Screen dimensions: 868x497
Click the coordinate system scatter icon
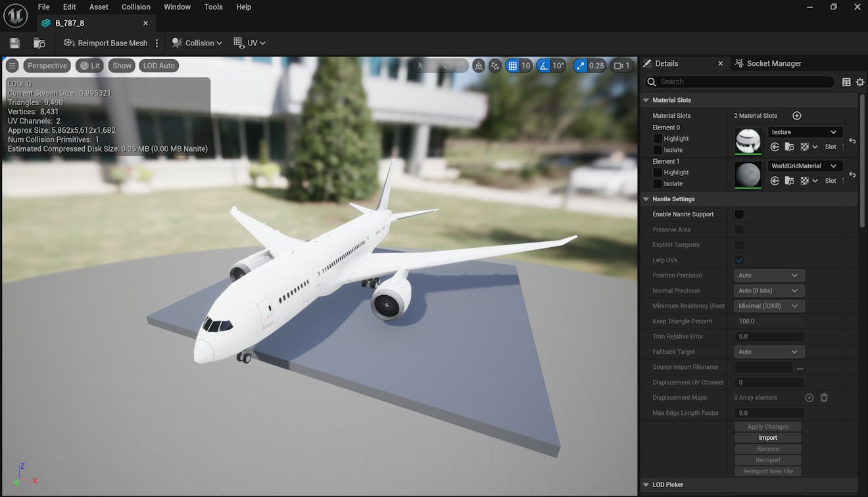tap(495, 66)
